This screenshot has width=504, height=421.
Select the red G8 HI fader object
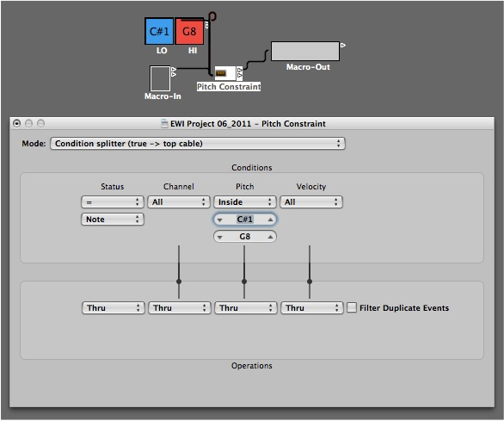189,31
